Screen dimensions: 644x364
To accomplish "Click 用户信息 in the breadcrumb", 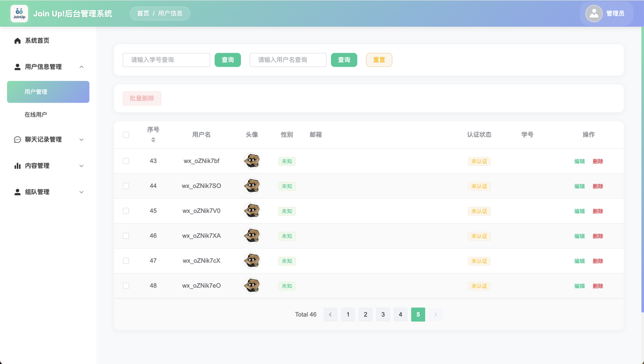I will point(171,14).
